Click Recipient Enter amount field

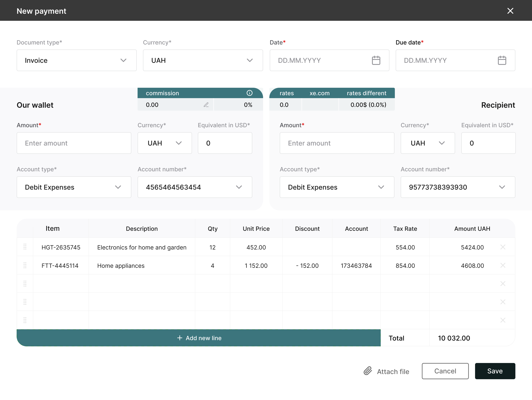click(337, 143)
